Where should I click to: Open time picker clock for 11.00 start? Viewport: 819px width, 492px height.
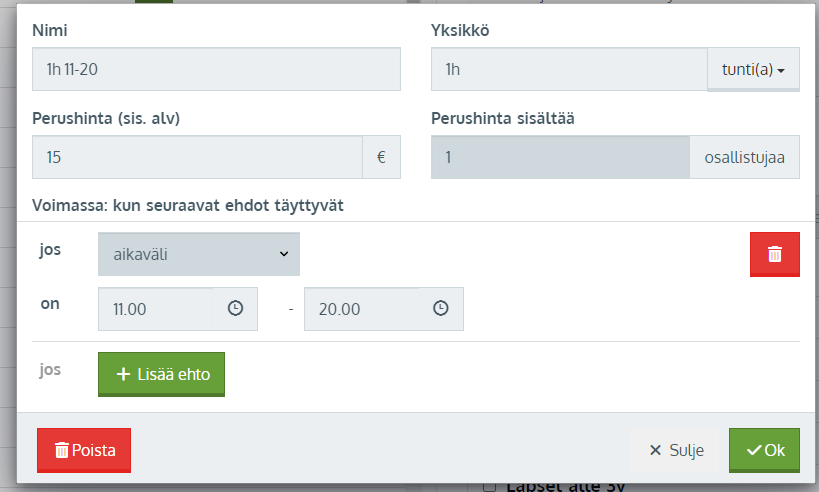coord(235,309)
